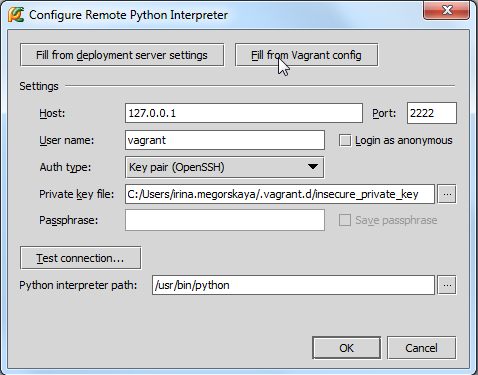The image size is (478, 375).
Task: Toggle the Save passphrase checkbox
Action: (345, 220)
